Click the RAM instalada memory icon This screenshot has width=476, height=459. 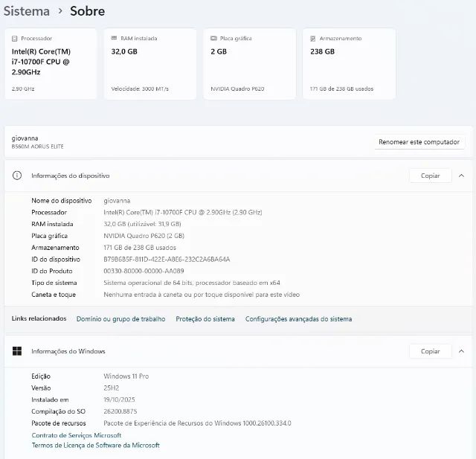pos(114,38)
